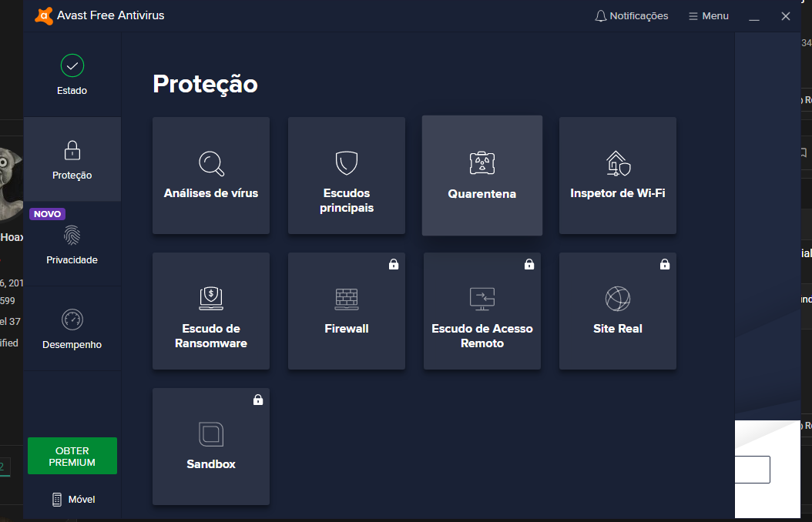
Task: Click the Quarentena tile text
Action: (482, 194)
